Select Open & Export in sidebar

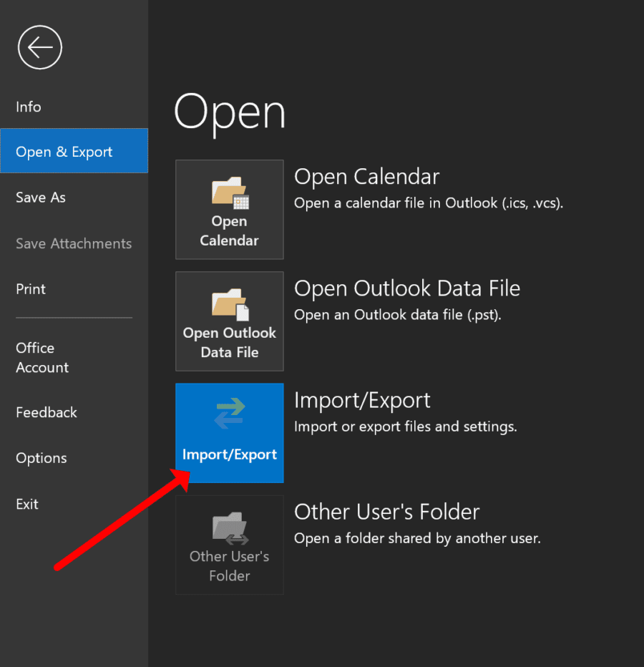(x=74, y=150)
